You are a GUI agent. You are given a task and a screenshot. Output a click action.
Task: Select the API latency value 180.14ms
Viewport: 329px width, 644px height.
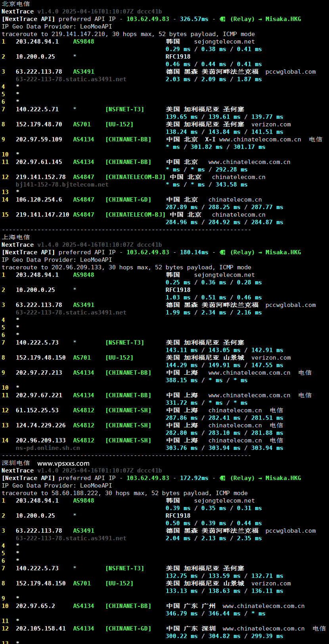click(x=194, y=252)
